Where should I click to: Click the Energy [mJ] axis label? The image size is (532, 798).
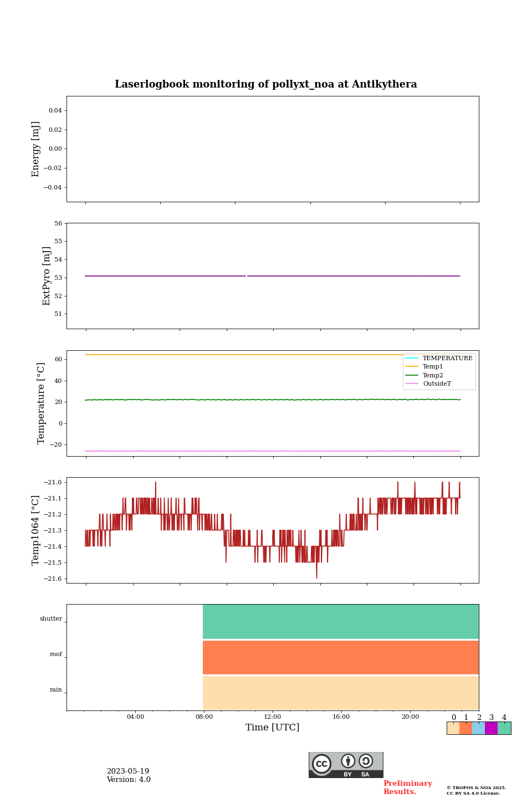click(35, 149)
